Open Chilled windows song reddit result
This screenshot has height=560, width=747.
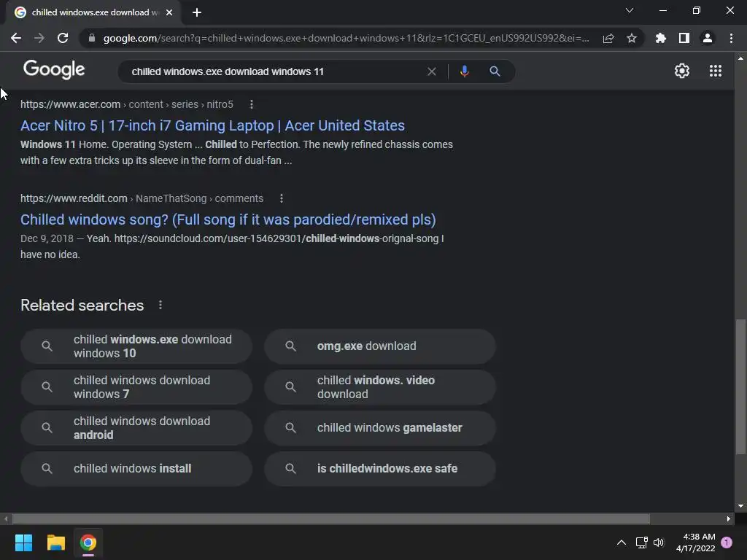(228, 219)
